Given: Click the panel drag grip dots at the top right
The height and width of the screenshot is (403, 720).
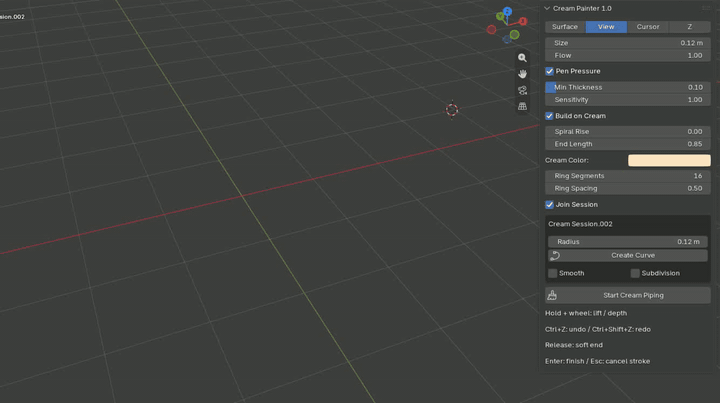Looking at the screenshot, I should [706, 8].
